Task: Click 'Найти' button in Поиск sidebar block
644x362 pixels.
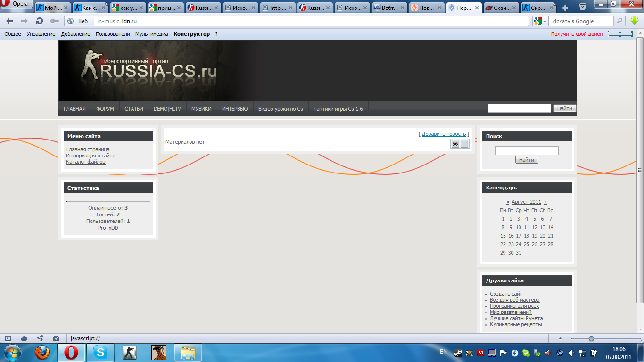Action: tap(527, 160)
